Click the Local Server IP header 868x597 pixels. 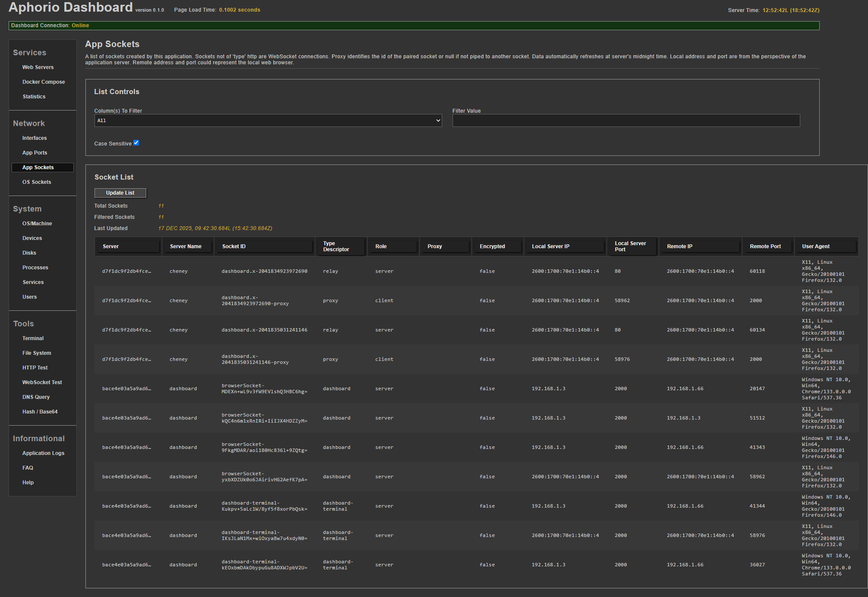click(x=564, y=246)
